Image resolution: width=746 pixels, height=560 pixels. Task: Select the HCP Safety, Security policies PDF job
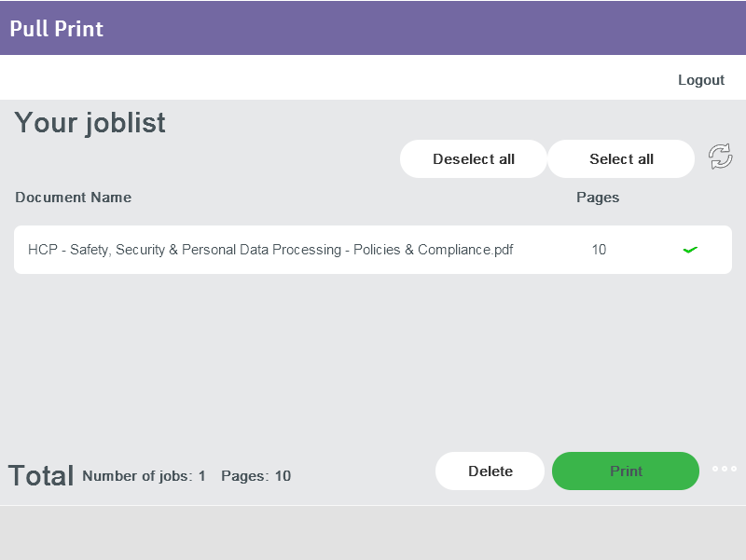[x=270, y=250]
